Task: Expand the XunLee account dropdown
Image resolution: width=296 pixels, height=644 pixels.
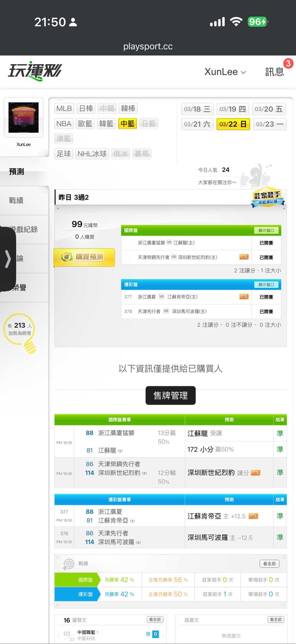Action: coord(225,72)
